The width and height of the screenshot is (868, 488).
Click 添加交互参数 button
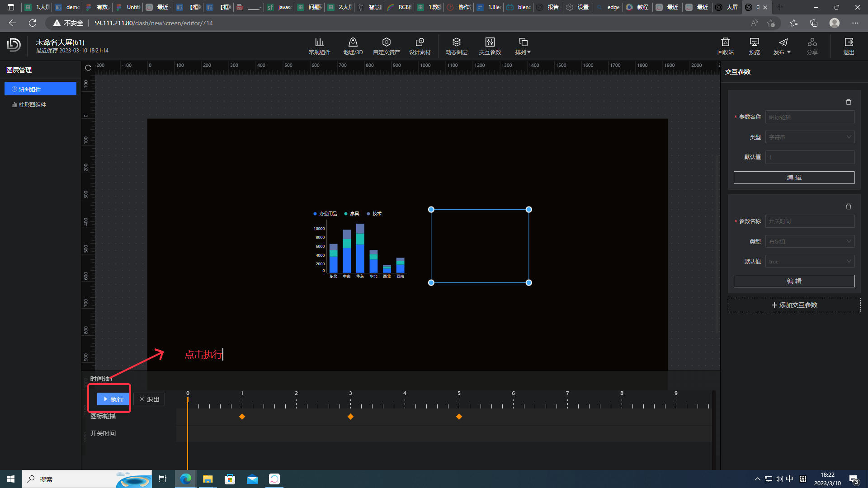(x=794, y=305)
